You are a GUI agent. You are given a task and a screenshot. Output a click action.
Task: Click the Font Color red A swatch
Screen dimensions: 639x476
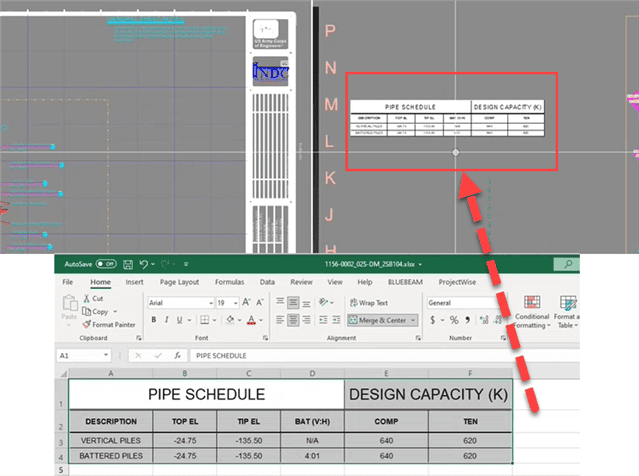coord(252,320)
